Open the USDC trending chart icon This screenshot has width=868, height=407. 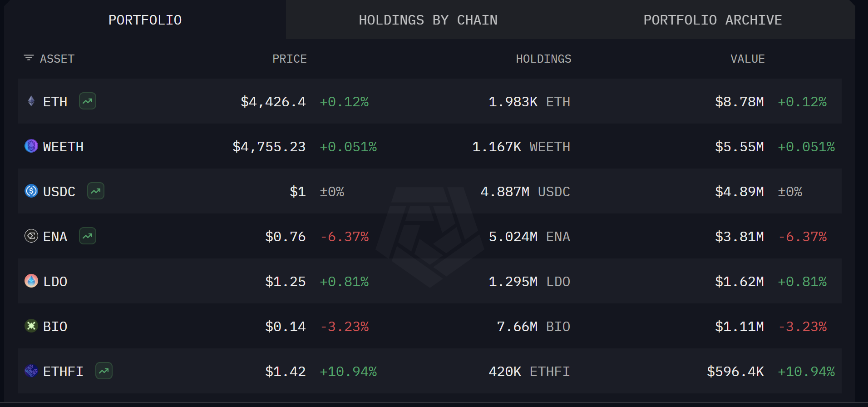(x=96, y=191)
